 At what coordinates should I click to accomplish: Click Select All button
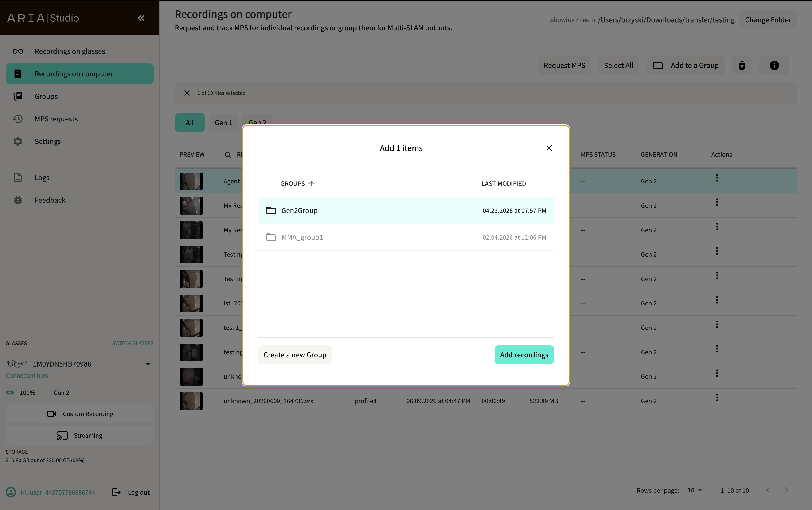(618, 65)
